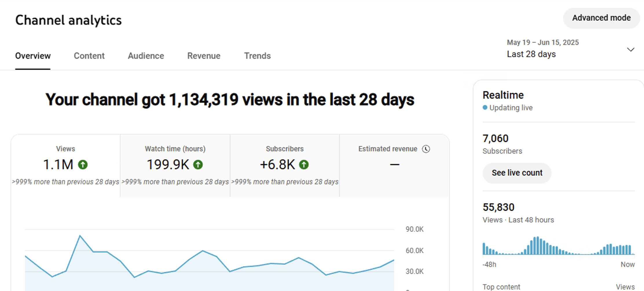Click the blue Updating live dot

(x=485, y=108)
